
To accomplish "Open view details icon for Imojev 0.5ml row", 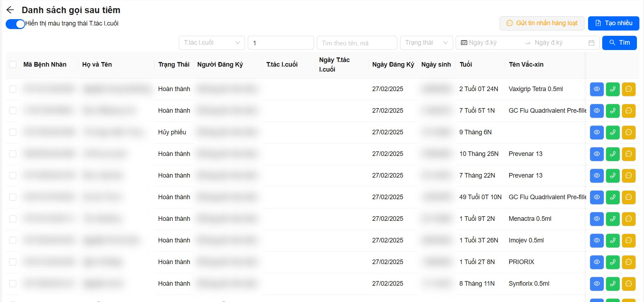I will tap(597, 241).
